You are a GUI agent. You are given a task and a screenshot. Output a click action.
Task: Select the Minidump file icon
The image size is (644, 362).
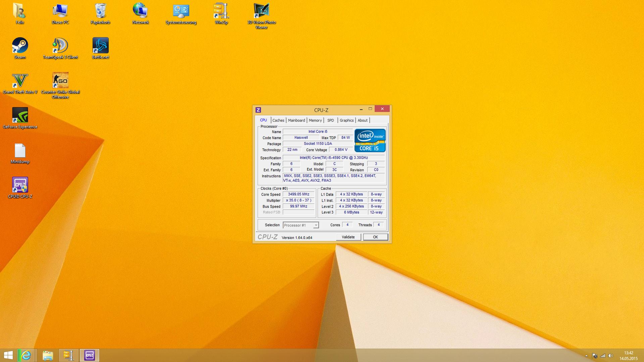(x=20, y=153)
